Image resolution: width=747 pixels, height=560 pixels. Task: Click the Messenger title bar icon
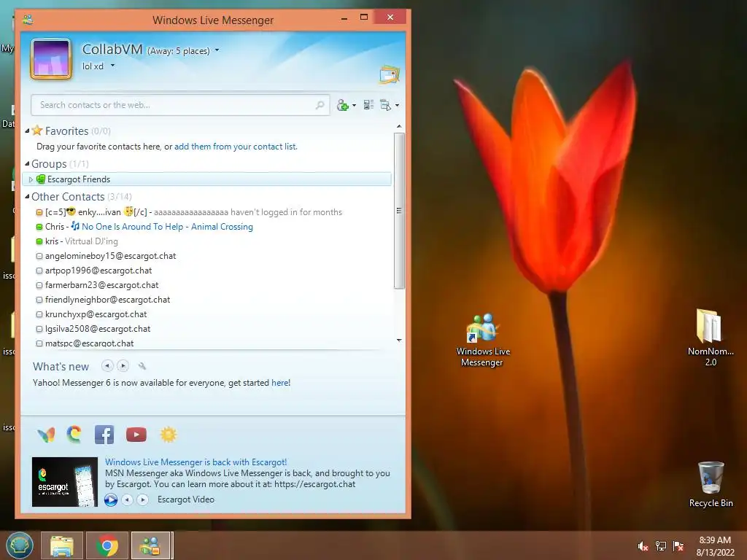(x=28, y=20)
